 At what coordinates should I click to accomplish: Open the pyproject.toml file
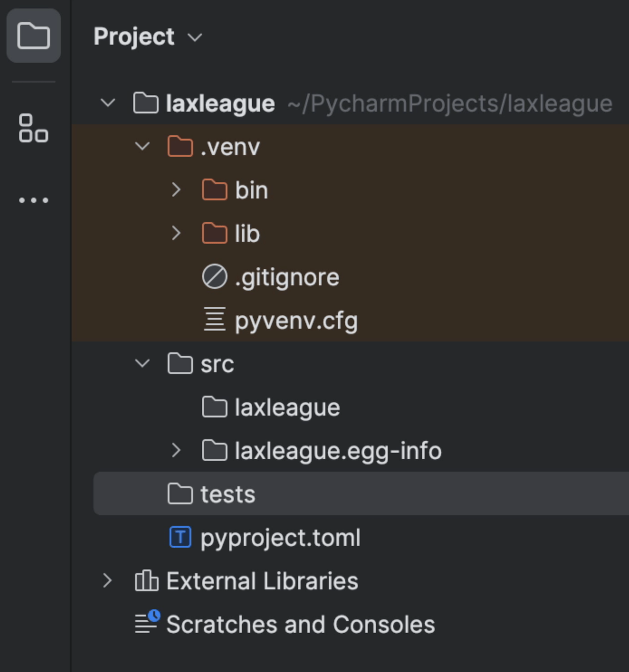pyautogui.click(x=280, y=537)
